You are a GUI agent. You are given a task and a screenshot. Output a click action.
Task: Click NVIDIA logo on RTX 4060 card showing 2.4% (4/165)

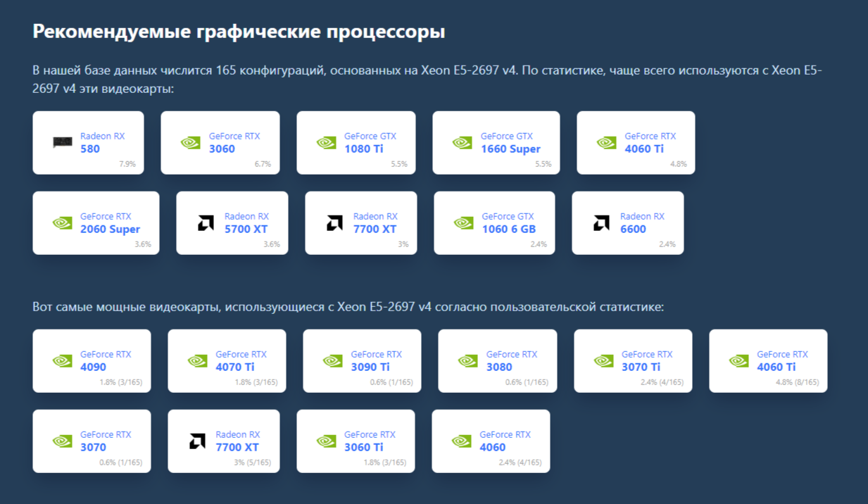pos(462,441)
